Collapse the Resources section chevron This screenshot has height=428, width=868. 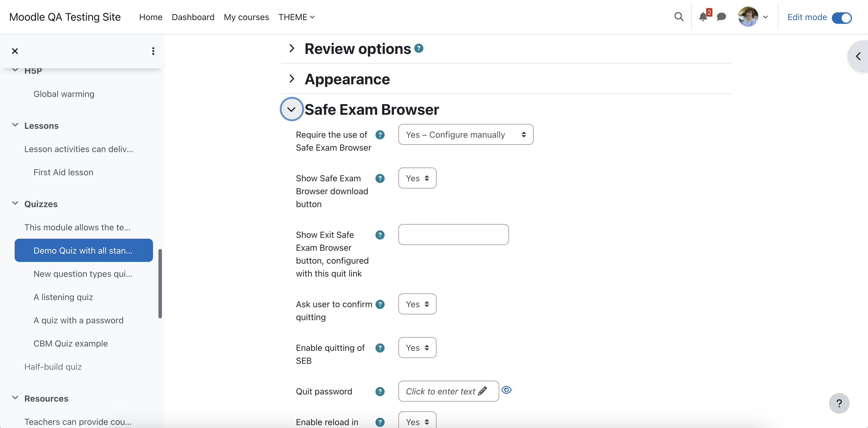point(15,398)
